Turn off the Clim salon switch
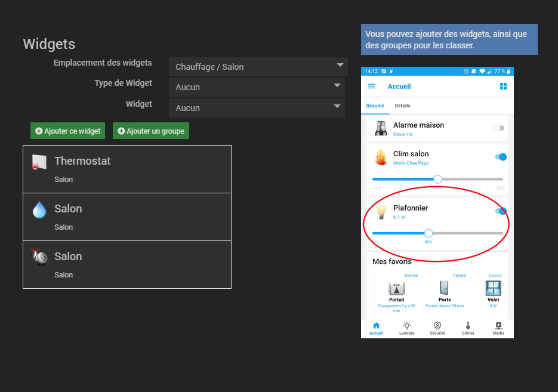The height and width of the screenshot is (392, 558). tap(501, 157)
